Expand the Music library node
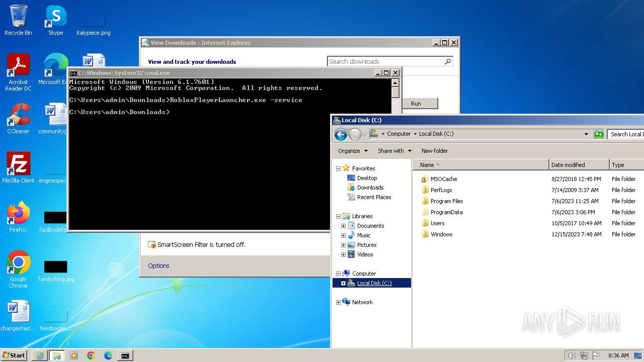 point(343,236)
